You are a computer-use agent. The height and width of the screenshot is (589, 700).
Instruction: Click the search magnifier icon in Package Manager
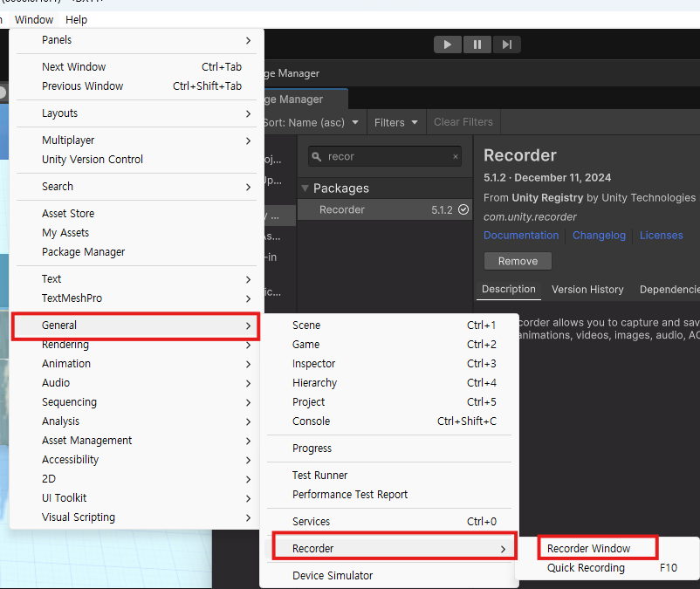tap(317, 156)
